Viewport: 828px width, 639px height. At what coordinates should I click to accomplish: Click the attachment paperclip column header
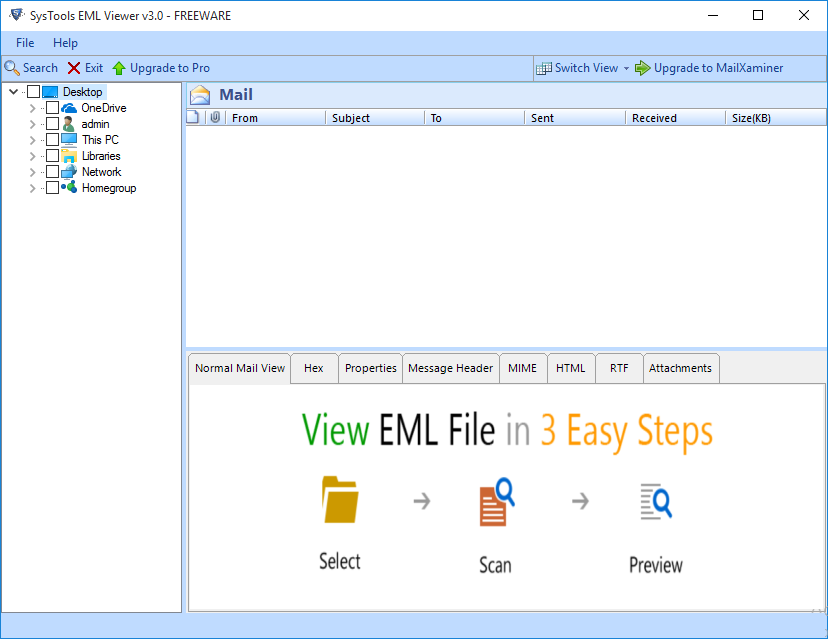pos(215,117)
